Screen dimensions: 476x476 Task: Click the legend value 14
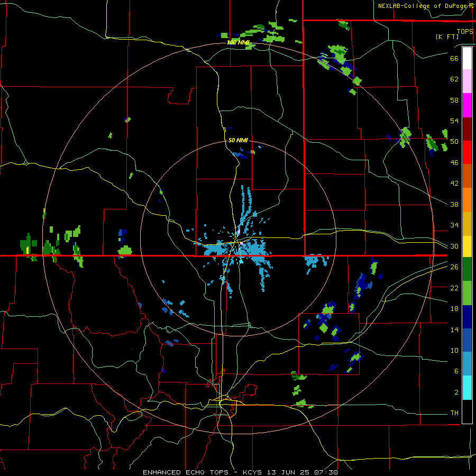click(x=454, y=329)
